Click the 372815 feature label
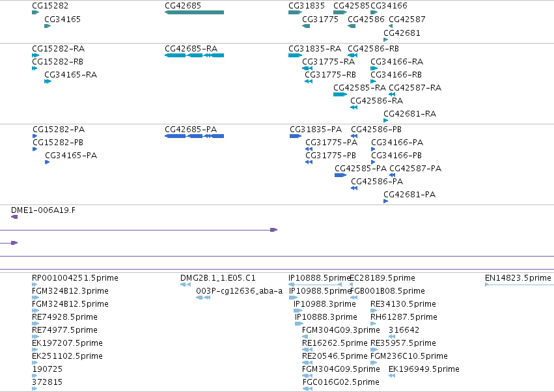Image resolution: width=554 pixels, height=392 pixels. pos(47,382)
